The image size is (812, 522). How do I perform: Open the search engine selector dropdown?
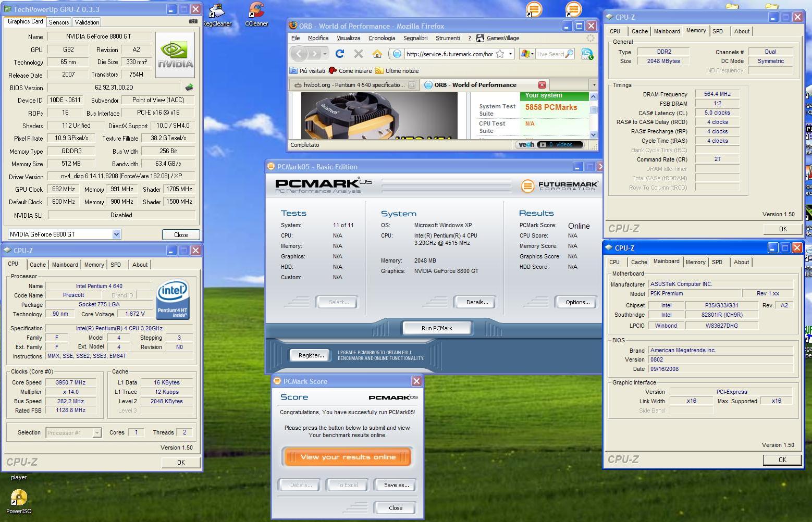tap(527, 54)
